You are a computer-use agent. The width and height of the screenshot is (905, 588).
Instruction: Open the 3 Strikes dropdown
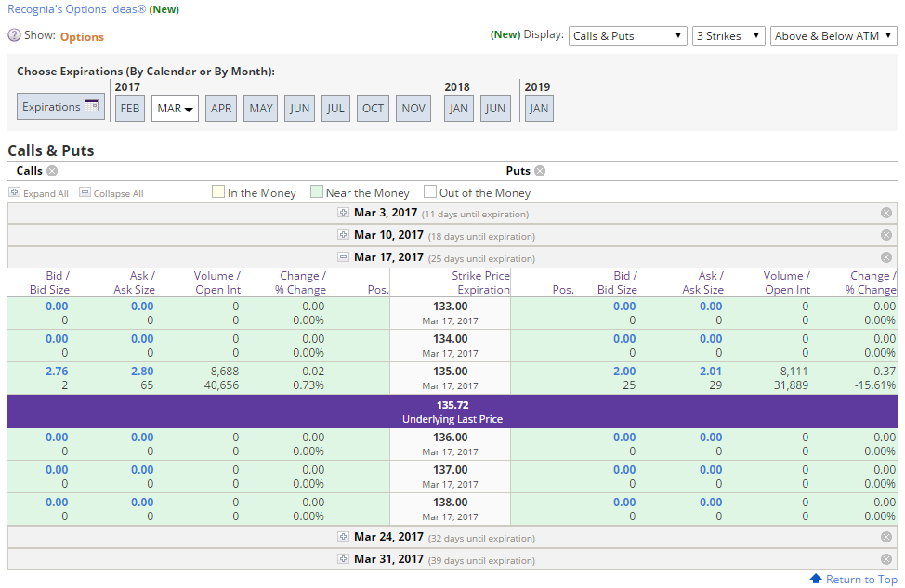(728, 36)
